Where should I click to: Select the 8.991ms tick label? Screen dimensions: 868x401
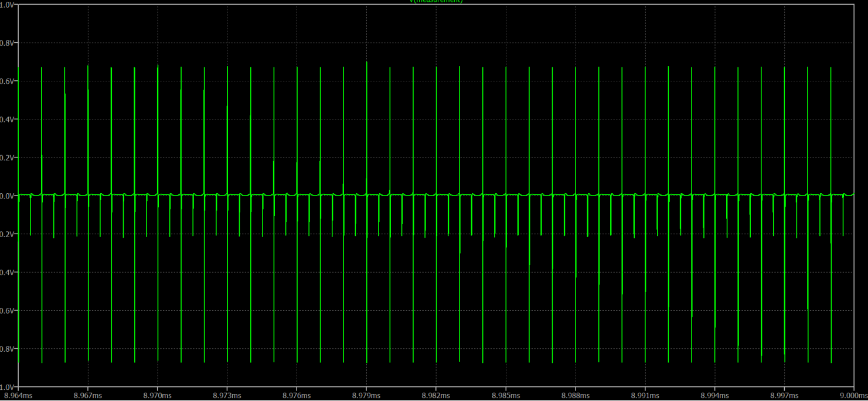(x=645, y=396)
